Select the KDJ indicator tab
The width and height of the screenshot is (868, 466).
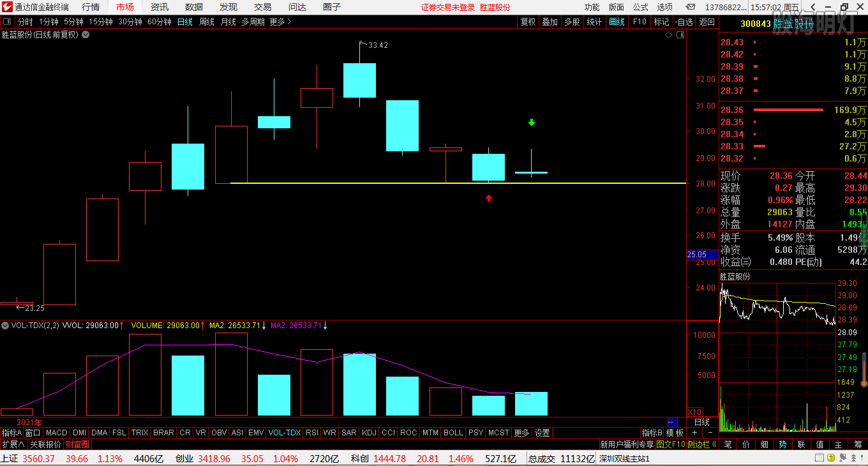369,433
